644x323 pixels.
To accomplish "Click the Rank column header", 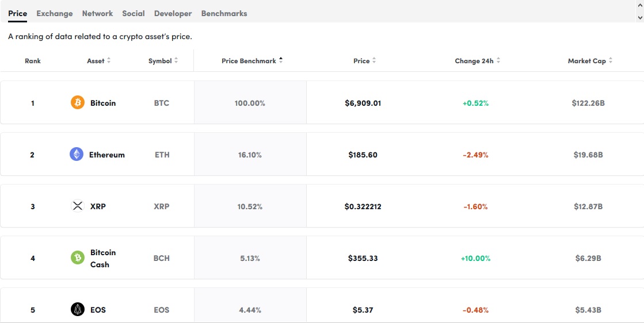I will pyautogui.click(x=33, y=61).
